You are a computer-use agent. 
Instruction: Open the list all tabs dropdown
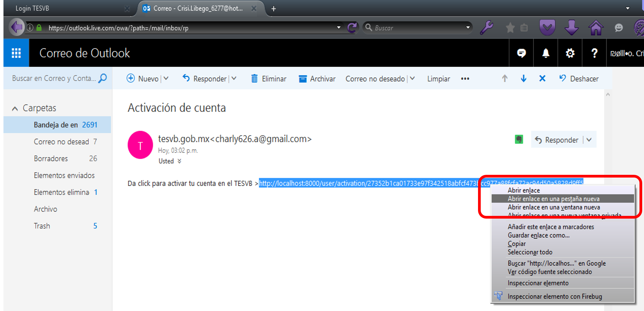click(628, 8)
